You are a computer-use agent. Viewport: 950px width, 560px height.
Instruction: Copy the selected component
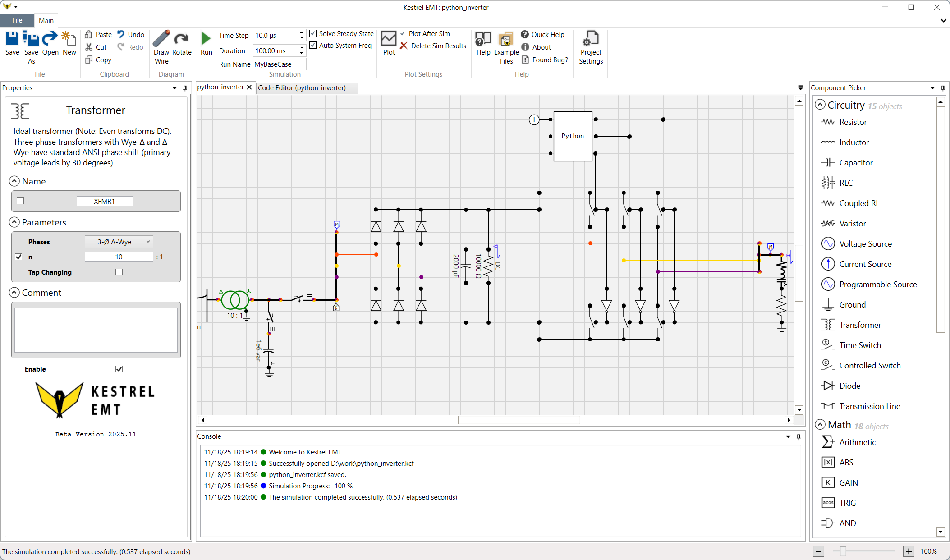coord(98,60)
